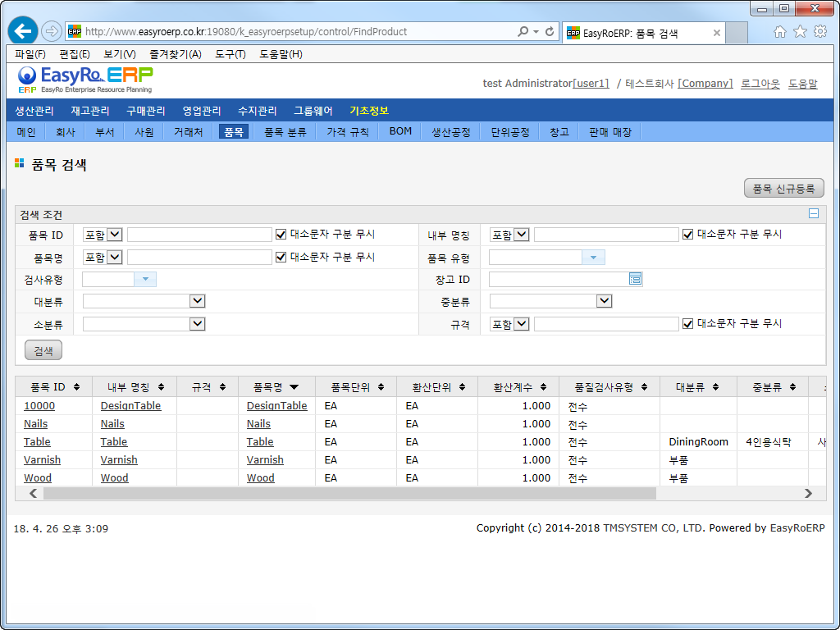Open the 생산관리 main menu
840x630 pixels.
(34, 111)
